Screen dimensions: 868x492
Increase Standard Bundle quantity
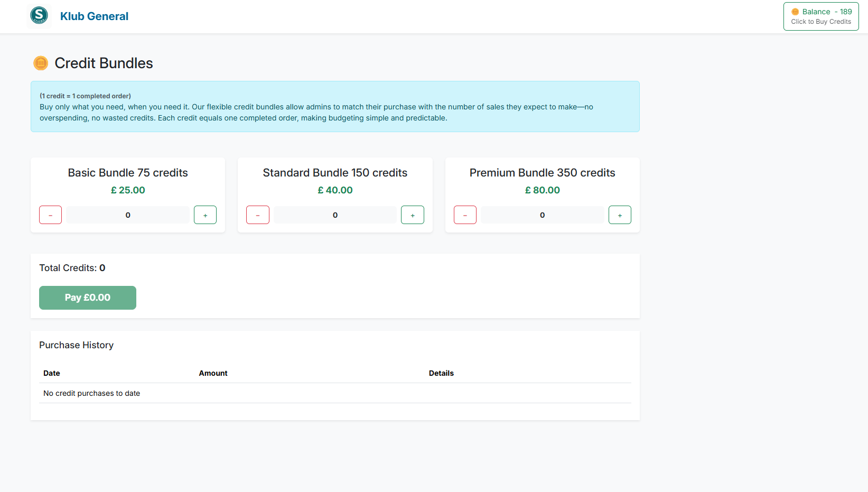coord(413,215)
